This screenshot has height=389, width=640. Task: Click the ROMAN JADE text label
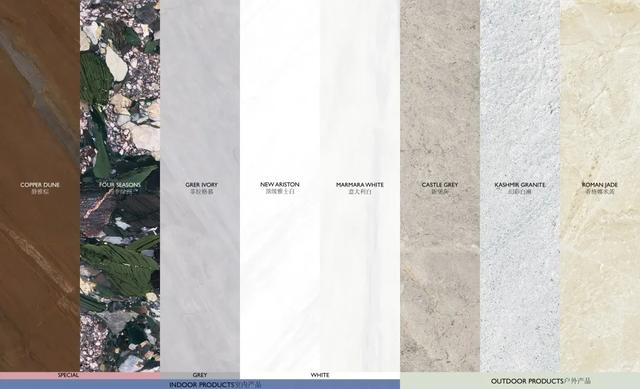(x=600, y=185)
